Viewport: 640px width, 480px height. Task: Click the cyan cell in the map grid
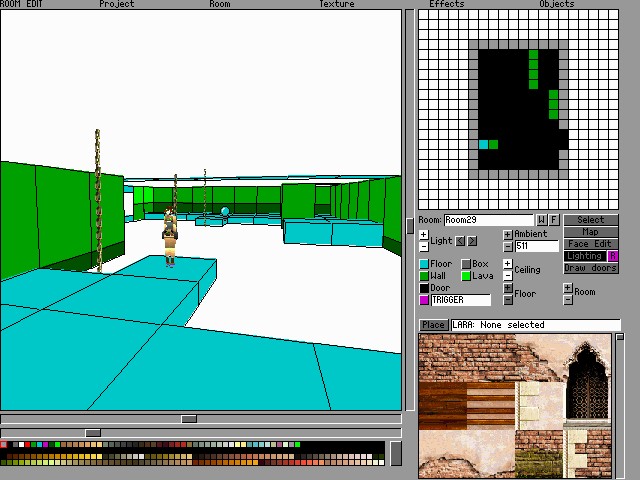click(x=483, y=144)
